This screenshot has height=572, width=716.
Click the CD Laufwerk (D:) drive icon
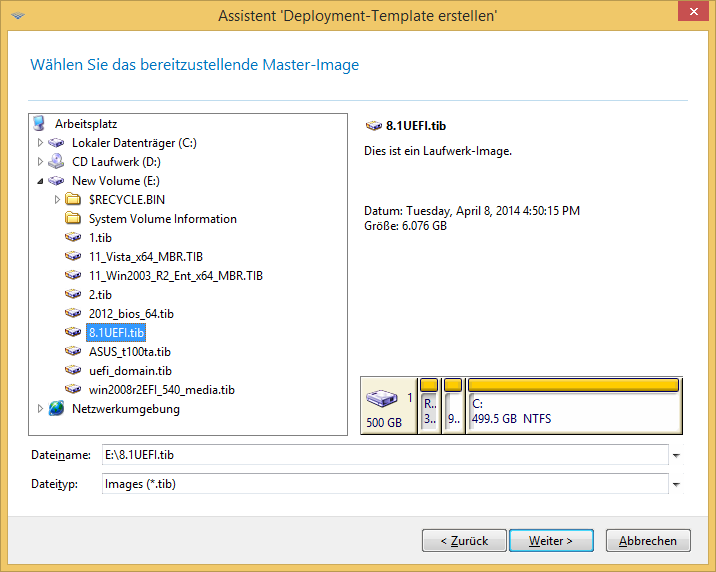(x=56, y=162)
